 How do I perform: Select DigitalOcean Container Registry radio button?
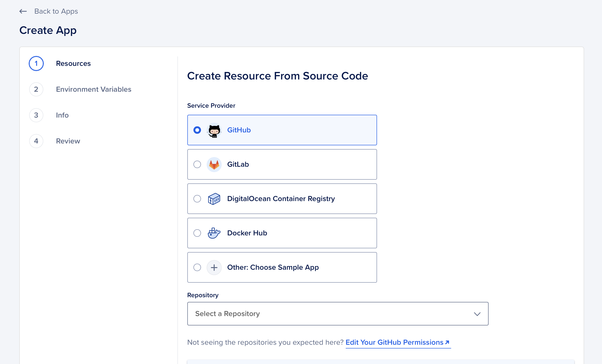point(197,199)
